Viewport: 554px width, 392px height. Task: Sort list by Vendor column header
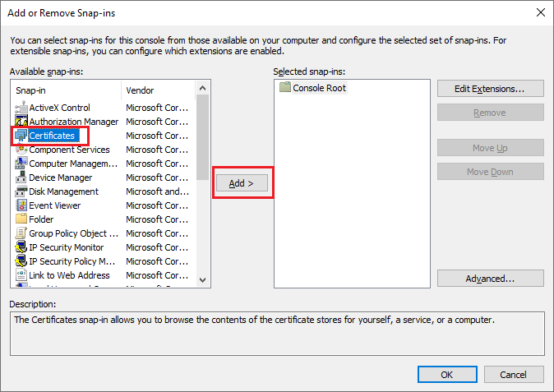156,90
